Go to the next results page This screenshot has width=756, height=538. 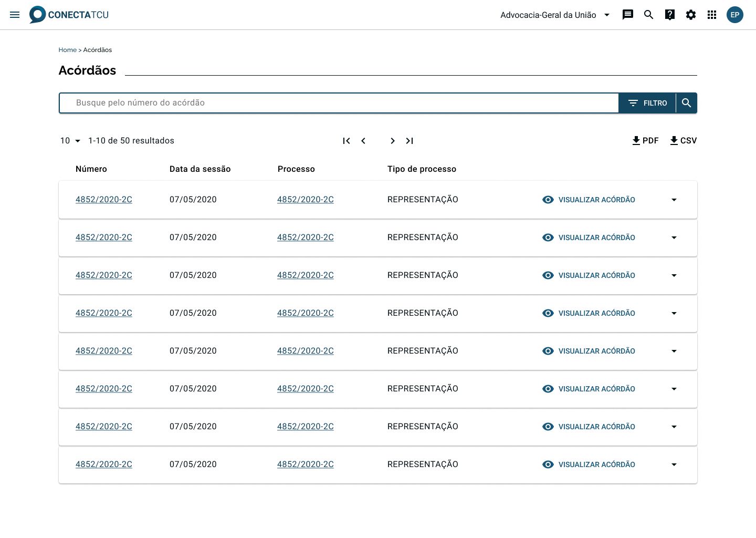[x=392, y=141]
